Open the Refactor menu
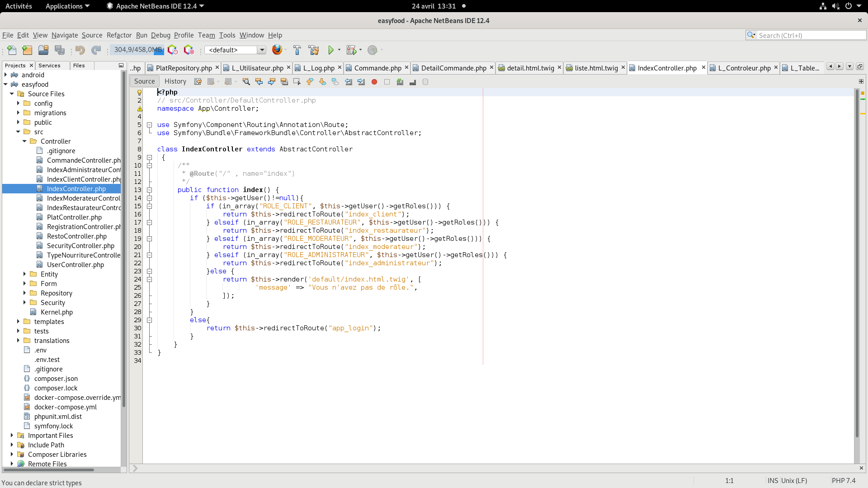This screenshot has height=488, width=868. coord(119,35)
